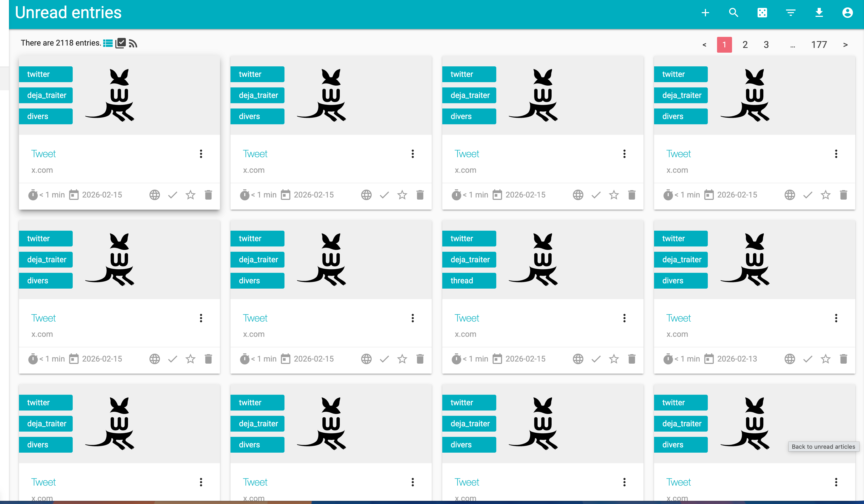Open three-dot menu on top row second card

tap(413, 154)
